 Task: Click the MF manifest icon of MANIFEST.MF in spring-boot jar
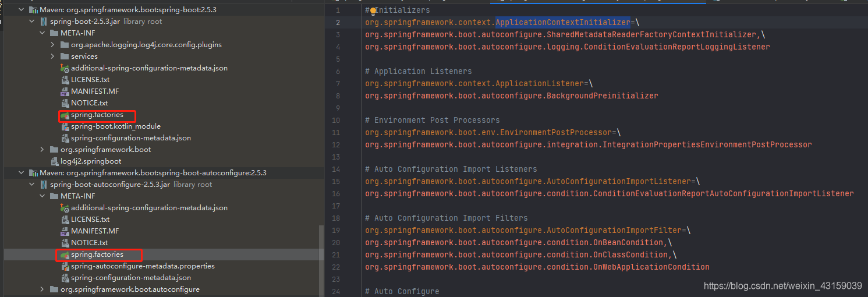[x=65, y=91]
